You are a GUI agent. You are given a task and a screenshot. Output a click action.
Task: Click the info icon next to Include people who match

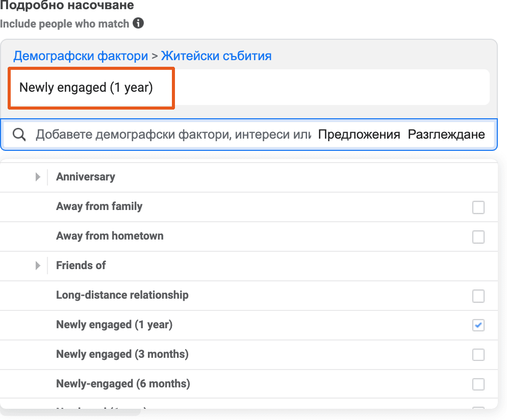pyautogui.click(x=138, y=23)
